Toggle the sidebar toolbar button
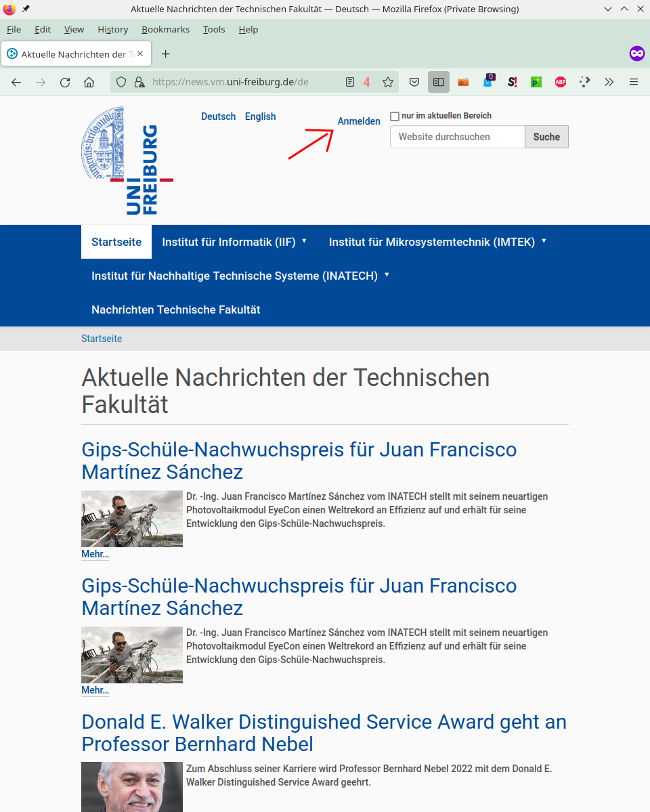Screen dimensions: 650x812 coord(439,82)
